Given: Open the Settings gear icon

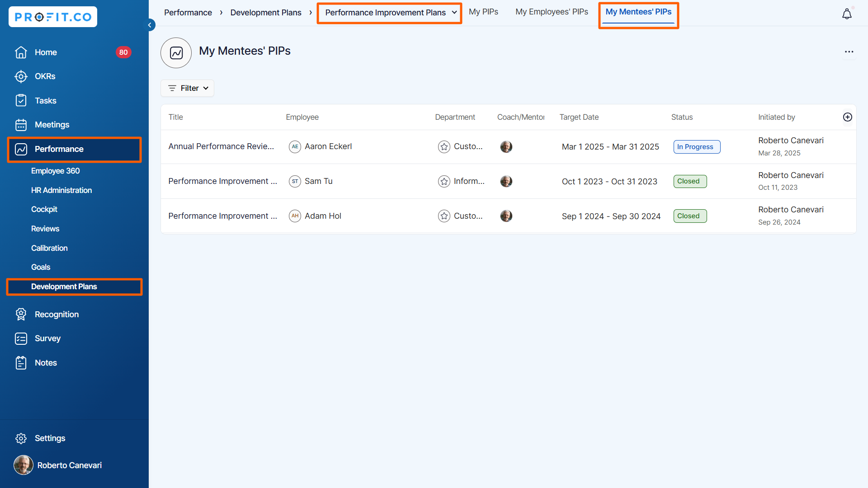Looking at the screenshot, I should click(21, 438).
